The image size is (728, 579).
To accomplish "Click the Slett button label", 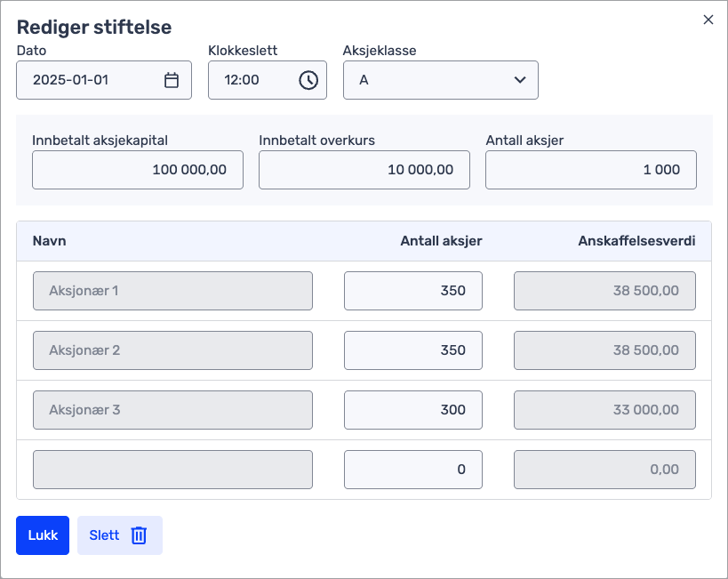I will point(104,535).
